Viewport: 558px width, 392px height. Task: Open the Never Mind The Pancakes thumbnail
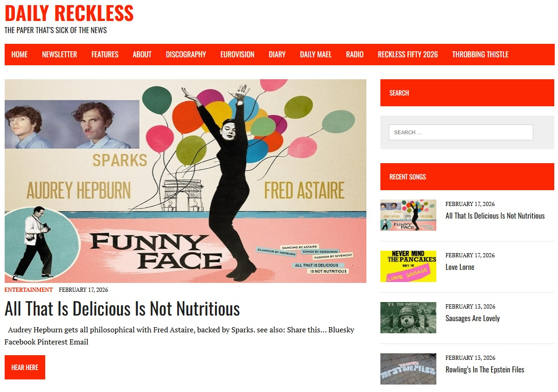(408, 267)
